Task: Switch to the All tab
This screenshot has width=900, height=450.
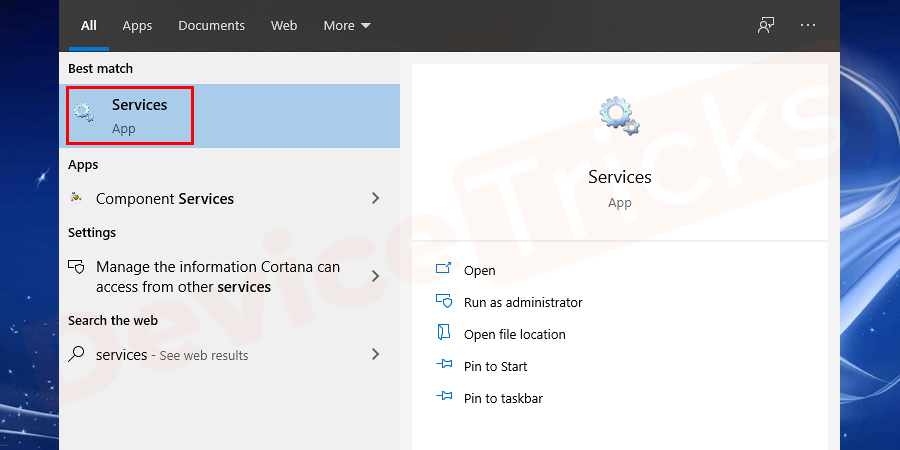Action: tap(89, 26)
